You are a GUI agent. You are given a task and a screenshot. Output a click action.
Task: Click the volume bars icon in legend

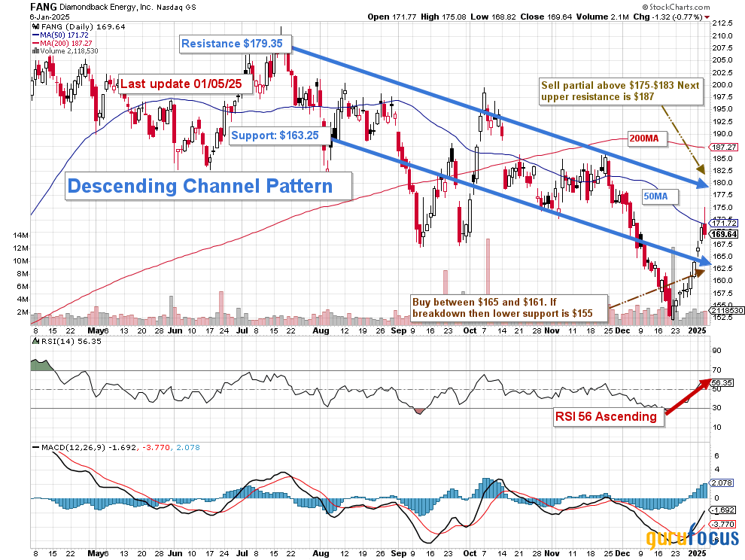pyautogui.click(x=35, y=51)
